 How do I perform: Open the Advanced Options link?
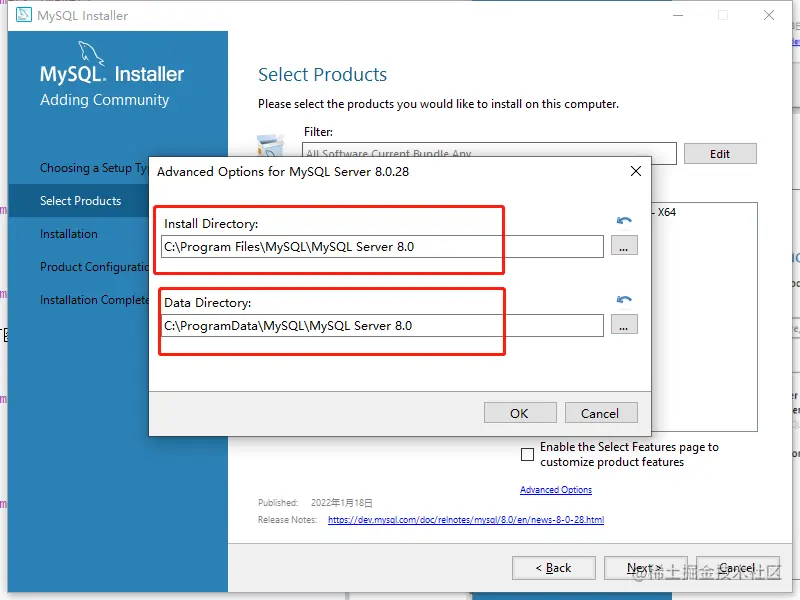pos(556,490)
